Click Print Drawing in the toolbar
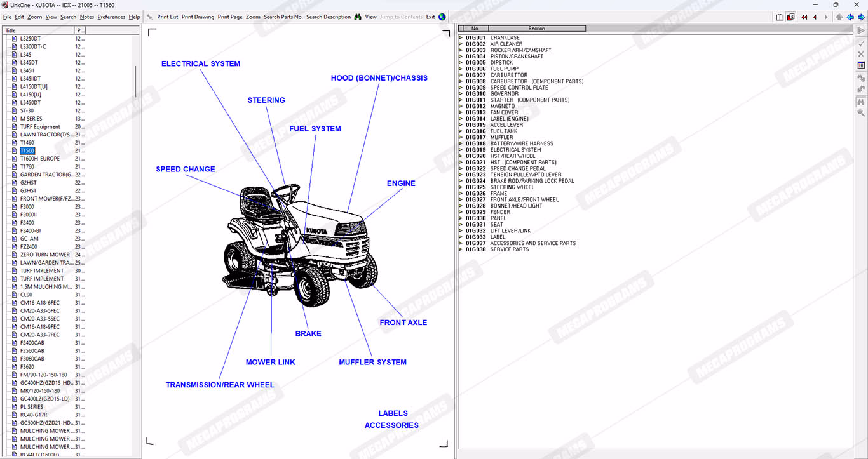This screenshot has height=459, width=868. 198,17
